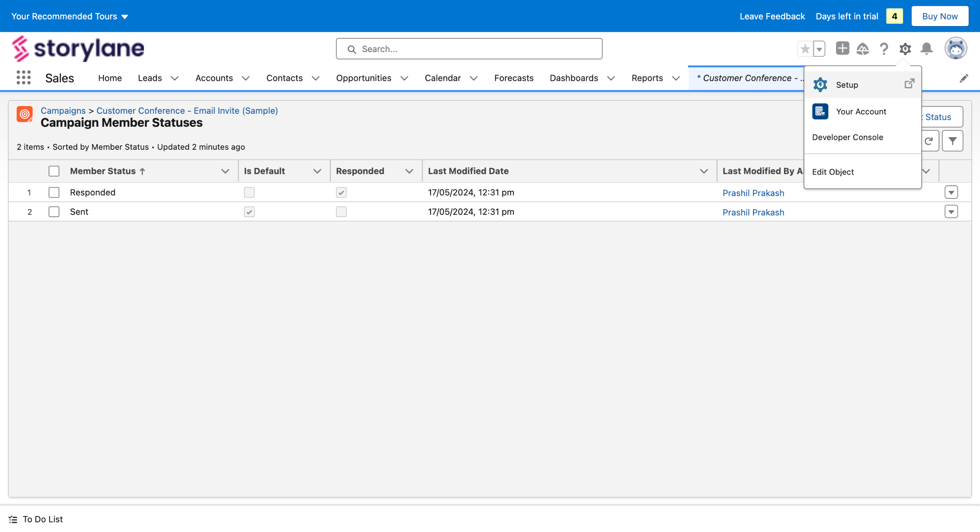Viewport: 980px width, 532px height.
Task: Select the Sent row checkbox
Action: (54, 212)
